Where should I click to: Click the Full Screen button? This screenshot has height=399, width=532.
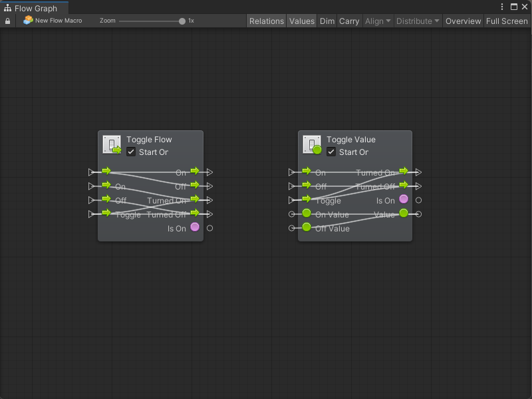pos(507,21)
